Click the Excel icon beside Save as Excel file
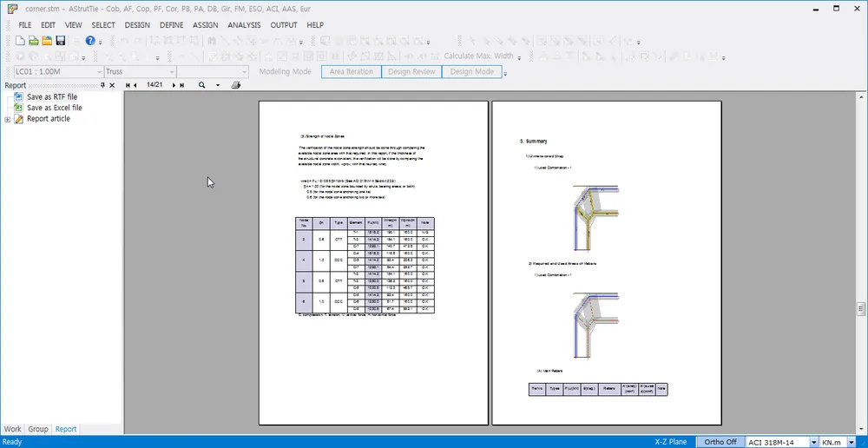Image resolution: width=868 pixels, height=448 pixels. tap(18, 108)
